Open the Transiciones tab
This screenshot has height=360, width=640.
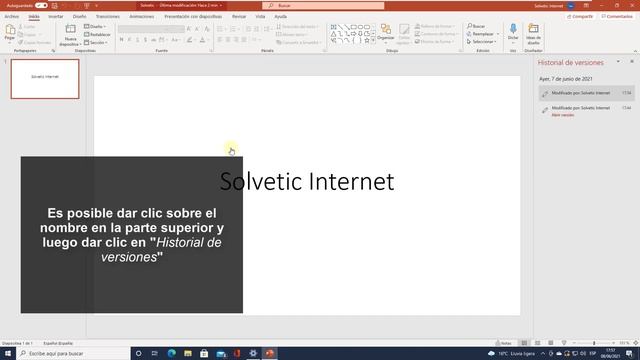(x=107, y=16)
